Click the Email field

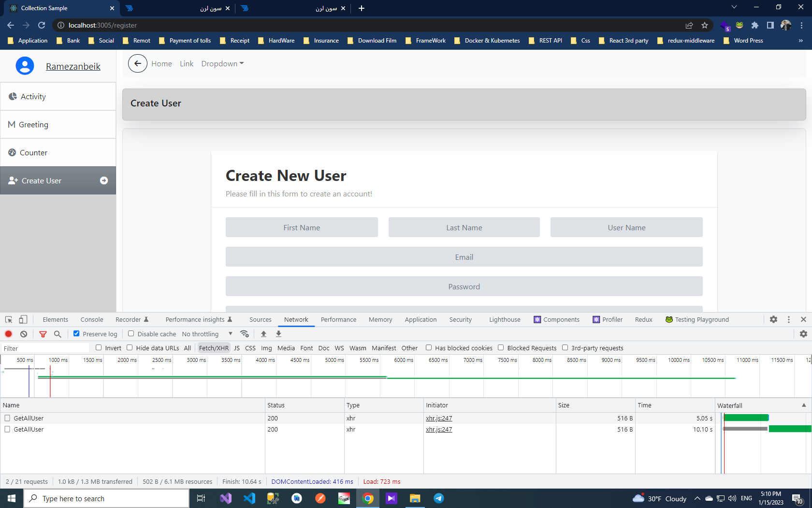pyautogui.click(x=464, y=257)
